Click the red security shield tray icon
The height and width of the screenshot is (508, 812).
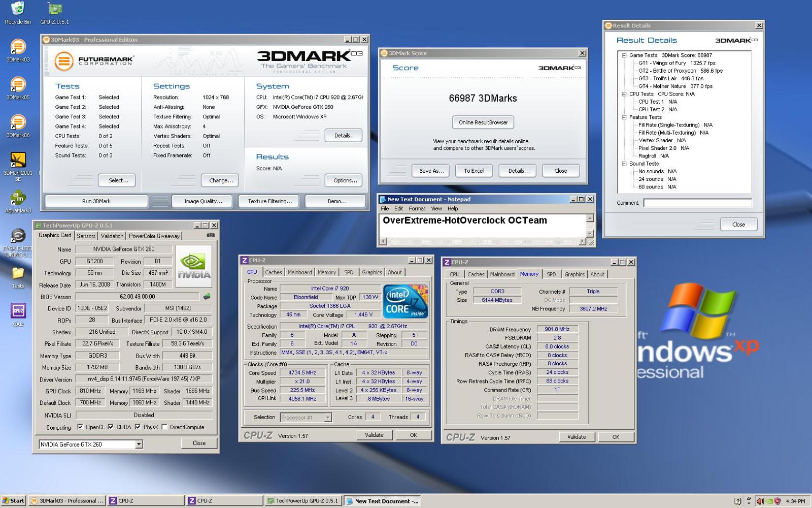(x=777, y=501)
